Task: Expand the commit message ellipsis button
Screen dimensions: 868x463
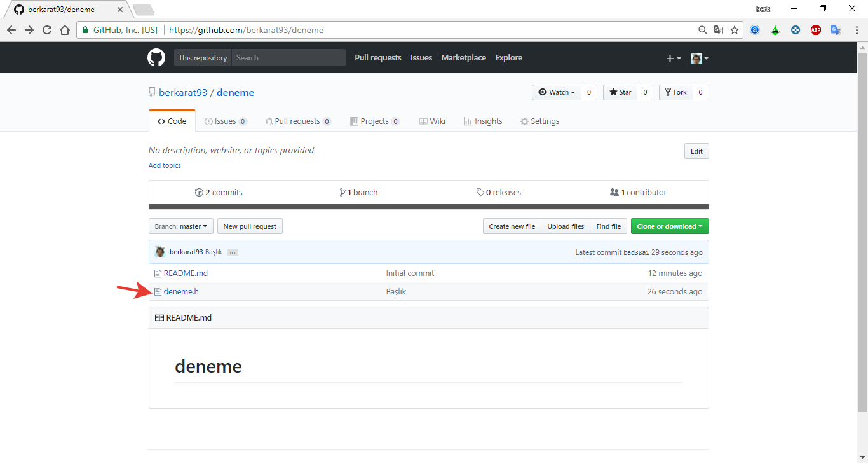Action: (233, 252)
